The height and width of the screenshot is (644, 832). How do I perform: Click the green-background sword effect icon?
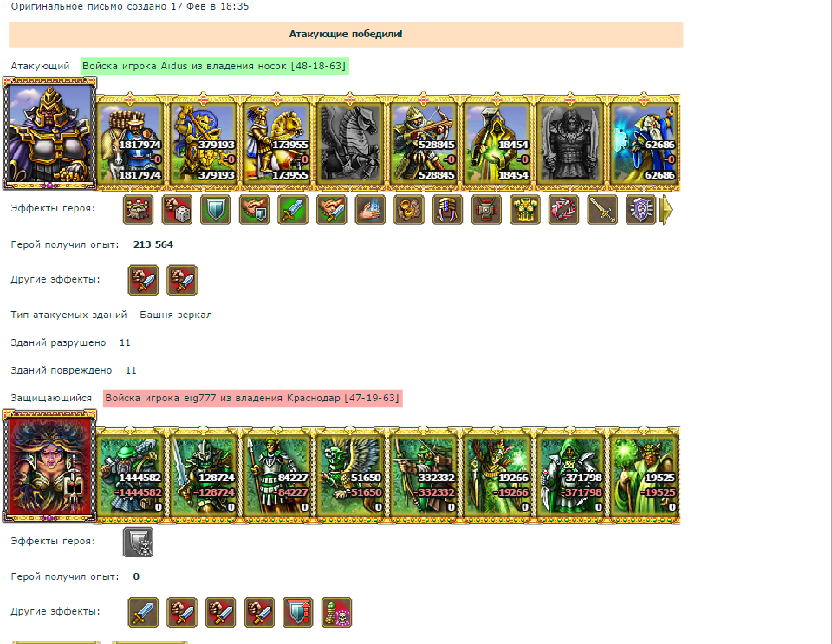click(293, 210)
